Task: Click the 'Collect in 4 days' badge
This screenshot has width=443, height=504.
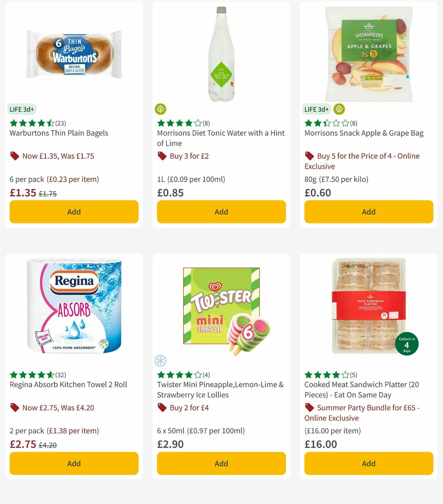Action: pos(406,343)
